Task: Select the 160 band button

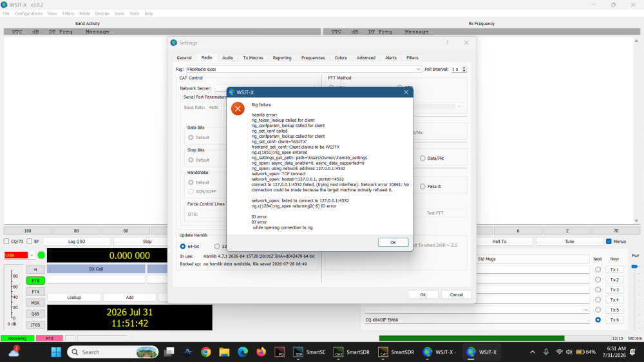Action: [x=28, y=231]
